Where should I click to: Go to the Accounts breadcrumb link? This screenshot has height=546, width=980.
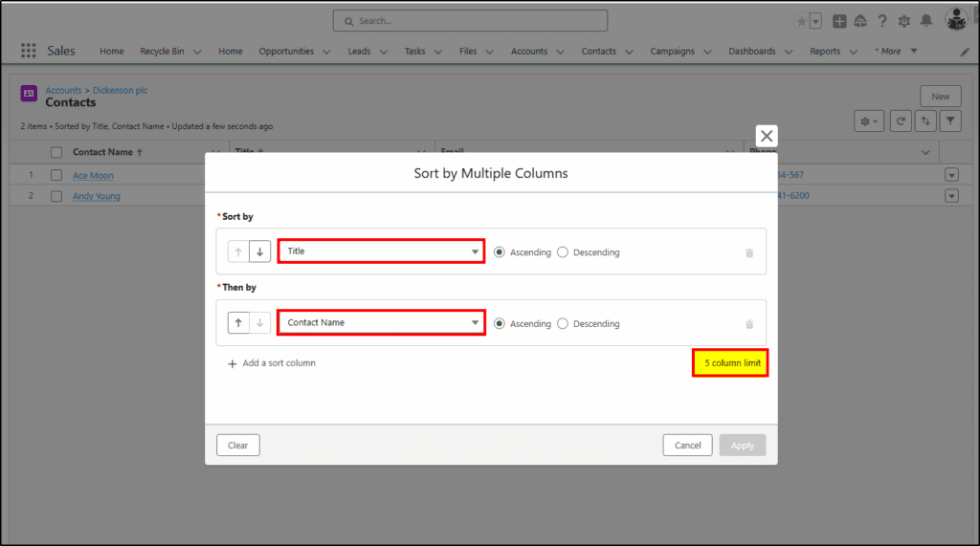(x=63, y=90)
